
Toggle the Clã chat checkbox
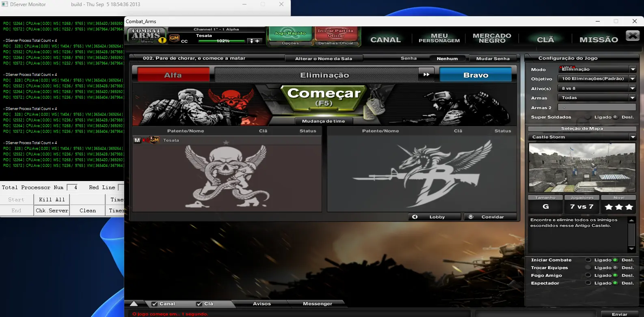pyautogui.click(x=199, y=304)
